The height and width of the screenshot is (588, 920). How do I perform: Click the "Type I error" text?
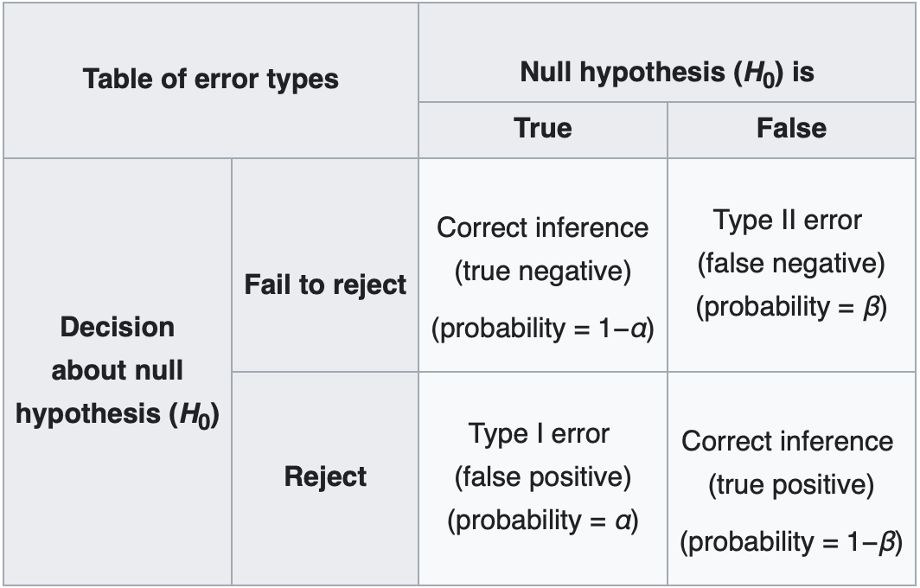pyautogui.click(x=539, y=432)
